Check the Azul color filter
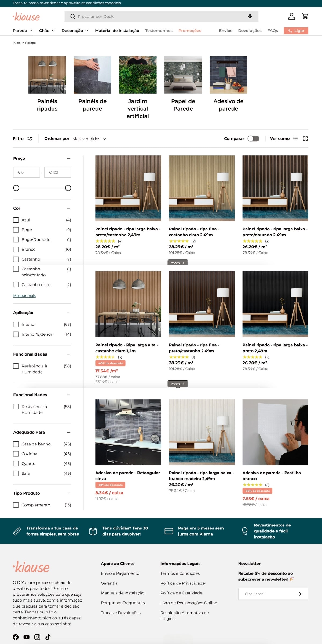Screen dimensions: 322x644 click(16, 220)
